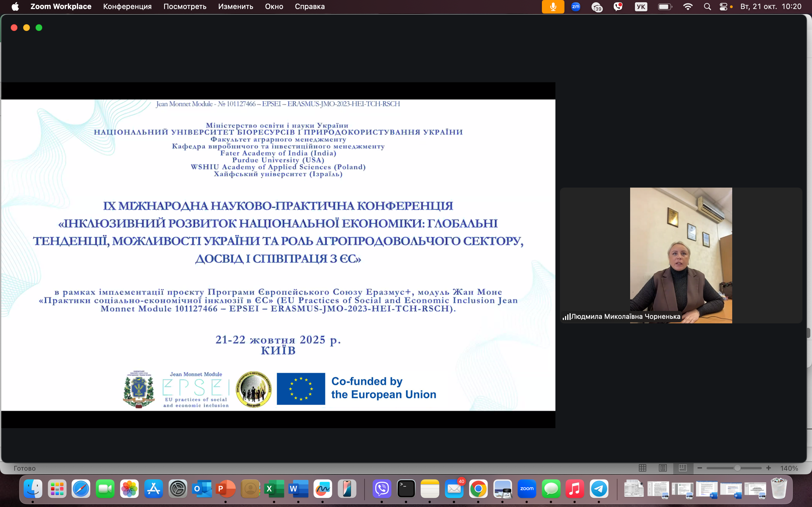The width and height of the screenshot is (812, 507).
Task: Open the Wi-Fi status dropdown
Action: pos(687,7)
